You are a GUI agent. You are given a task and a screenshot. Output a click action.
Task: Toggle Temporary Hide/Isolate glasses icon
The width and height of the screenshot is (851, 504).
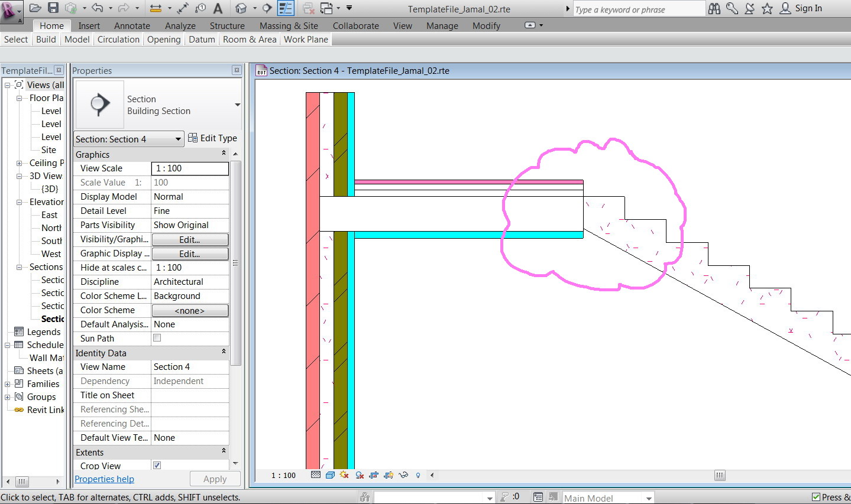coord(403,475)
